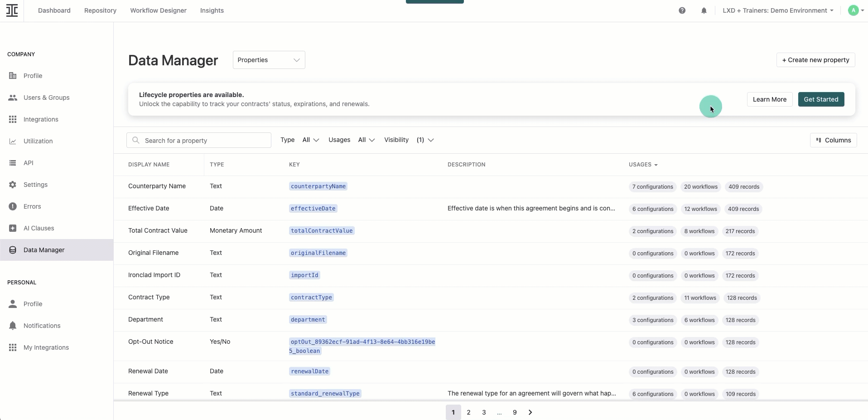Click Create new property button
Screen dimensions: 868x420
tap(815, 60)
